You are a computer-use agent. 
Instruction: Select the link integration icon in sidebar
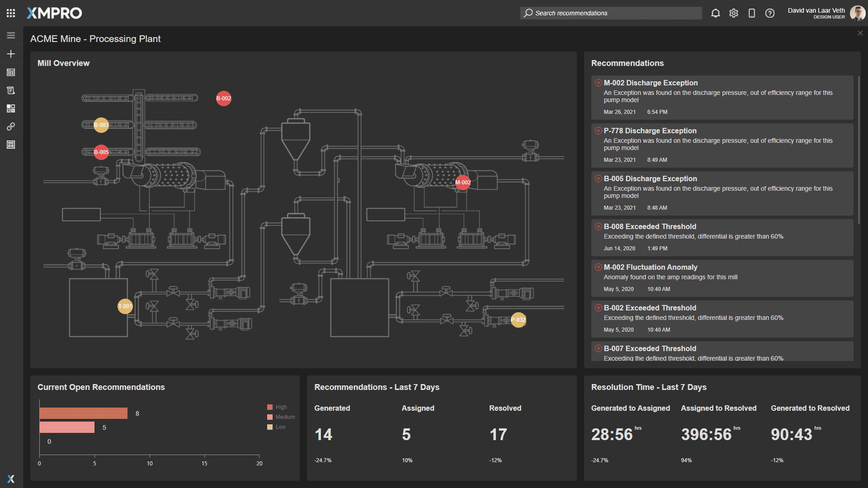coord(11,127)
